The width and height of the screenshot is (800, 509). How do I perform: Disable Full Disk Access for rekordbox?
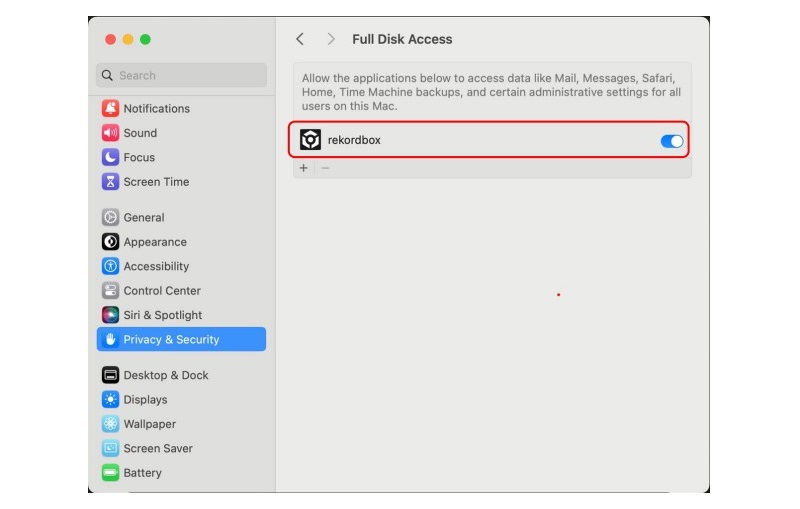click(671, 141)
